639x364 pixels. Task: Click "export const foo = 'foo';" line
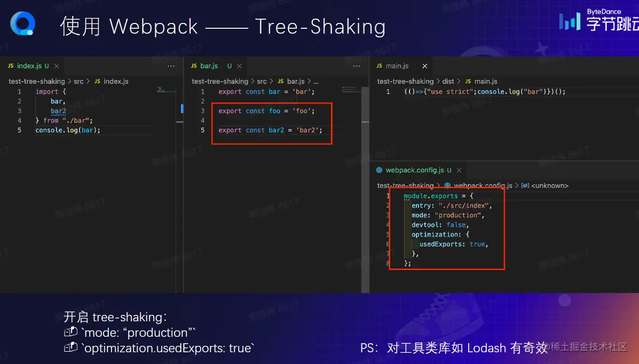pyautogui.click(x=266, y=111)
